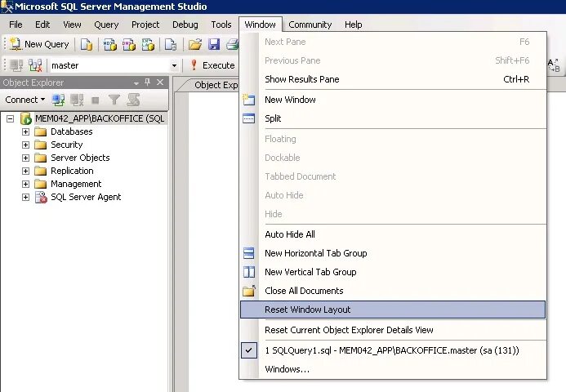Close the open Window menu
The height and width of the screenshot is (392, 566).
260,24
